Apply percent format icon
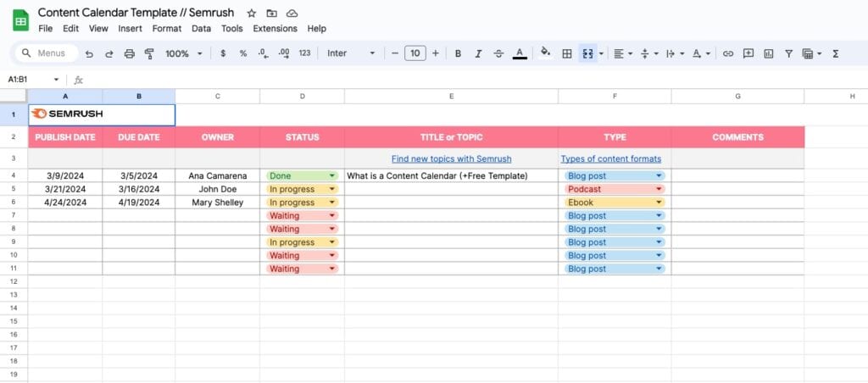 tap(243, 53)
